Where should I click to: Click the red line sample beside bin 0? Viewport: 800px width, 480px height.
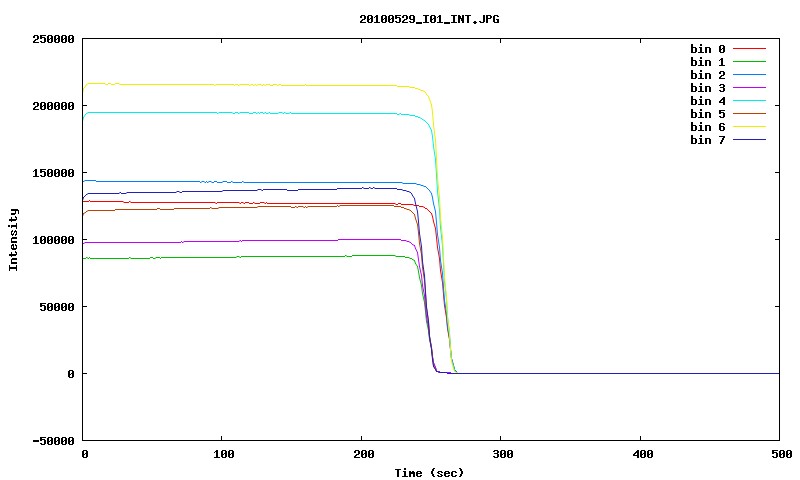coord(749,49)
